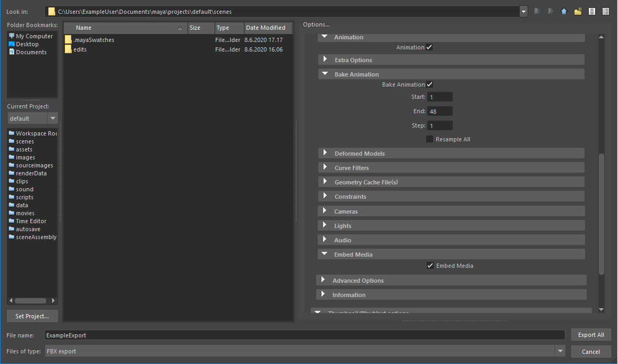
Task: Open the edits folder
Action: [80, 49]
